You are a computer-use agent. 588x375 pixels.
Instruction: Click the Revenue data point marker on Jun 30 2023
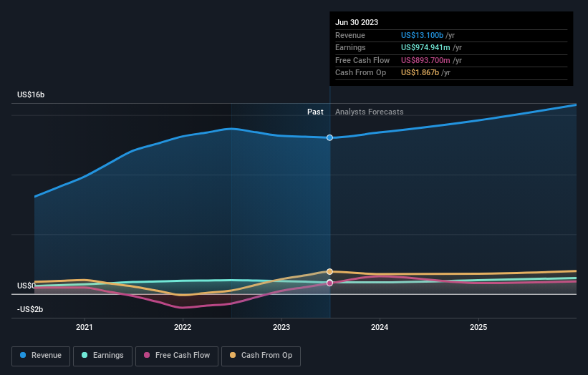coord(329,138)
